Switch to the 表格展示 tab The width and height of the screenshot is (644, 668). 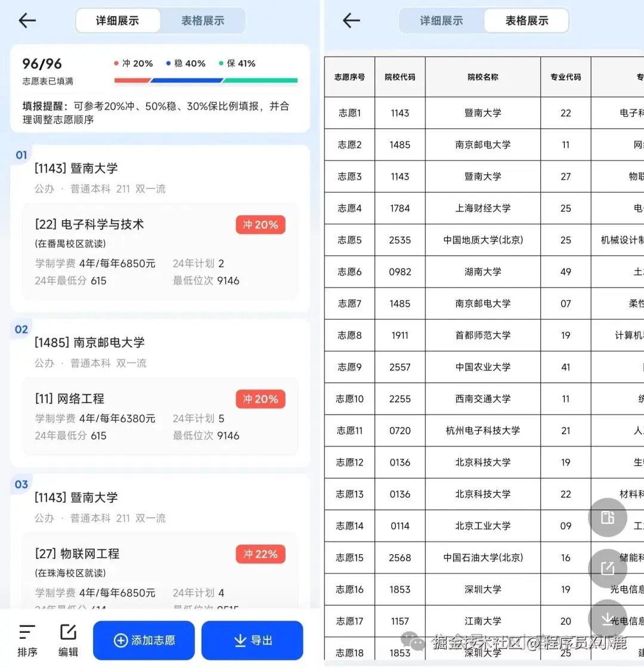(202, 20)
